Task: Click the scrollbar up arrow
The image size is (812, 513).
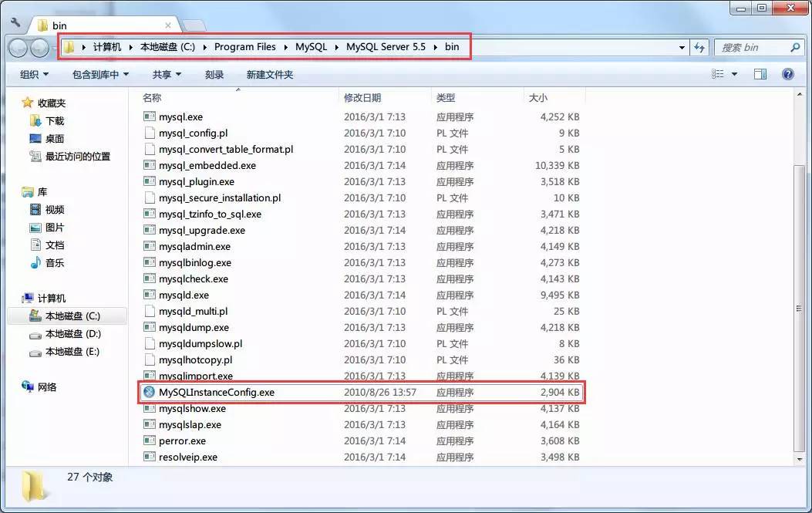Action: (799, 95)
